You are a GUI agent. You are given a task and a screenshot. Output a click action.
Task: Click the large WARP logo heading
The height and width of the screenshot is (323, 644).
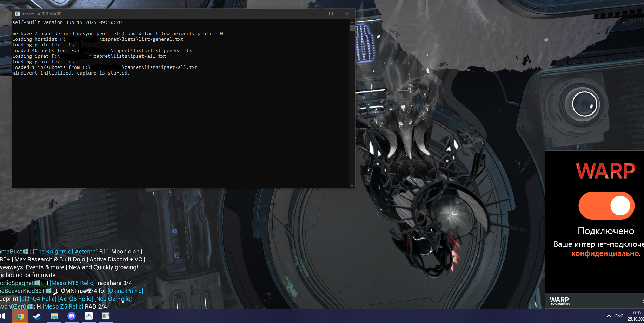click(x=606, y=171)
